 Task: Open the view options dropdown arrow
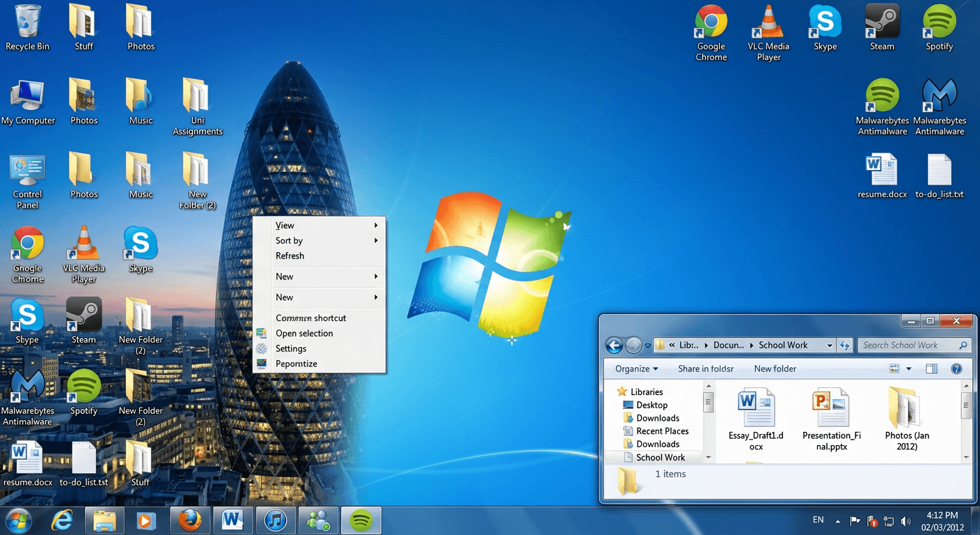pyautogui.click(x=908, y=369)
